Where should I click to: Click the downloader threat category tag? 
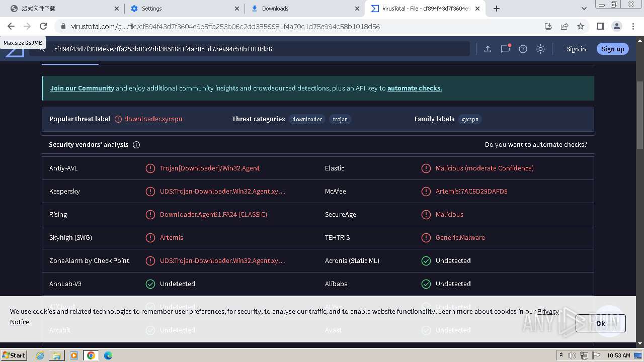pyautogui.click(x=307, y=119)
